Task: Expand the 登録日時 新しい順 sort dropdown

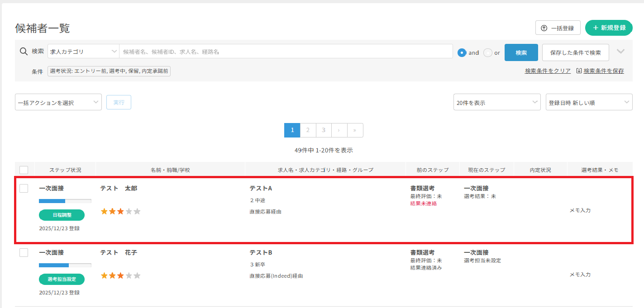Action: (x=589, y=103)
